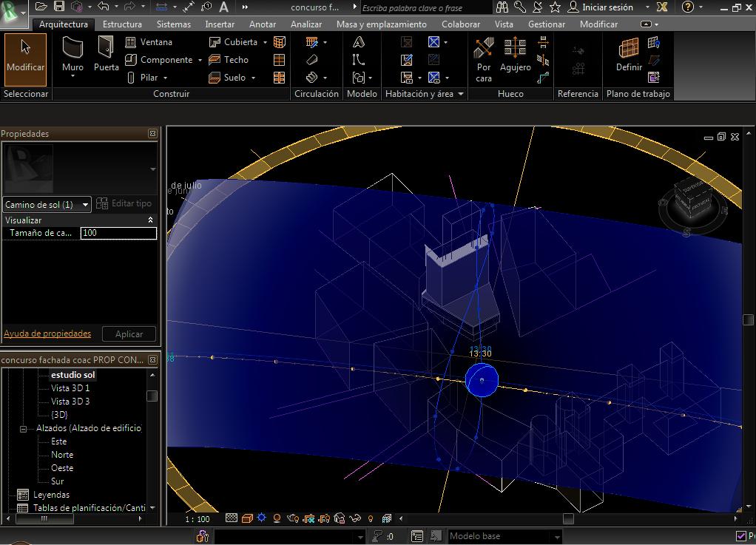Open the Vista ribbon tab
756x545 pixels.
(504, 24)
